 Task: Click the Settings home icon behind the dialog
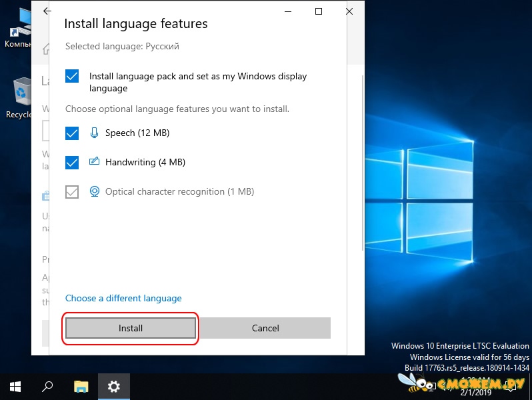point(46,49)
